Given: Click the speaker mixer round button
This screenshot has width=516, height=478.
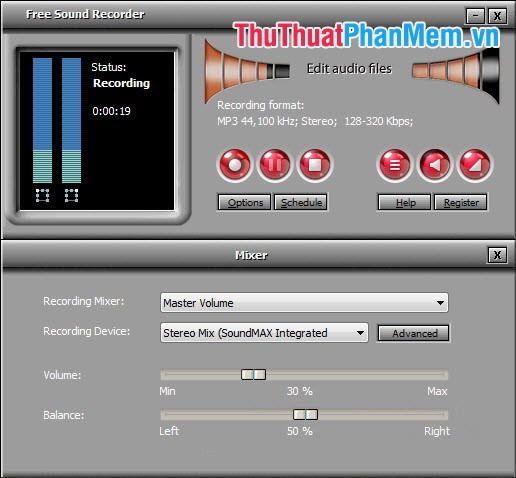Looking at the screenshot, I should (x=435, y=165).
